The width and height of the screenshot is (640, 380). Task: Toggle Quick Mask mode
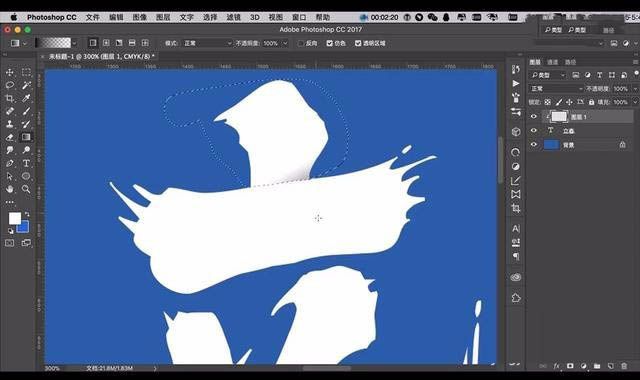[9, 243]
